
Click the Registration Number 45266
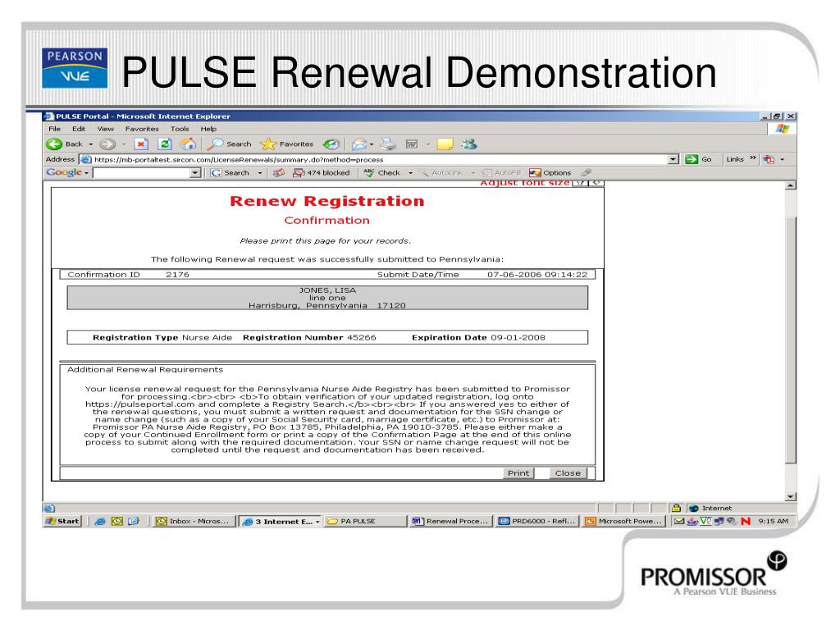[x=362, y=337]
